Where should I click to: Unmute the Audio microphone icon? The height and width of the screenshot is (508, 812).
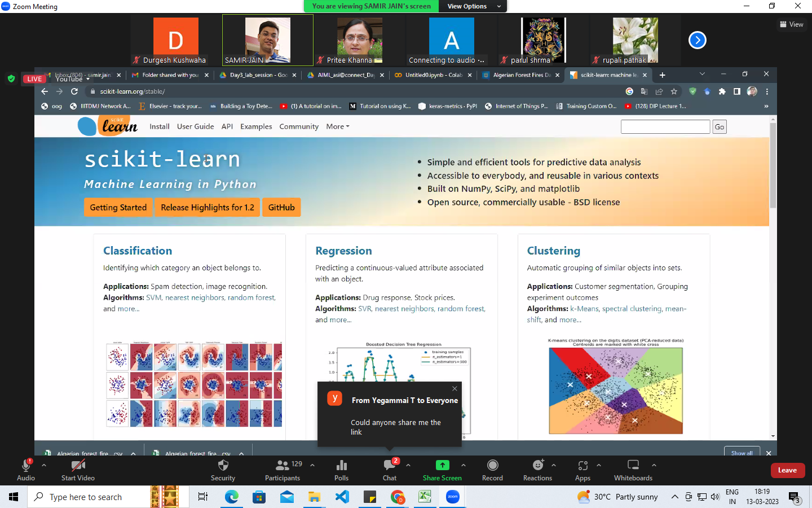26,465
